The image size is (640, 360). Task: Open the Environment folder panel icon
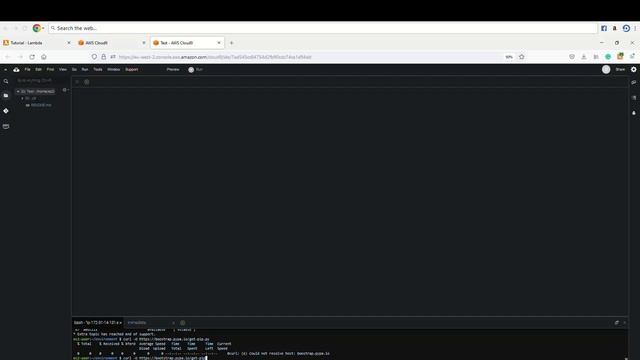click(6, 96)
